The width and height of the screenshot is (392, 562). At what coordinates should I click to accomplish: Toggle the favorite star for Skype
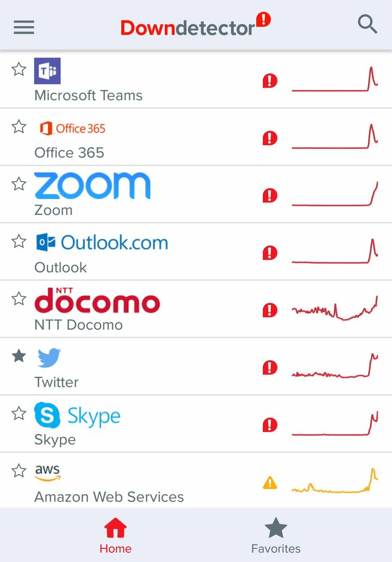pyautogui.click(x=19, y=413)
